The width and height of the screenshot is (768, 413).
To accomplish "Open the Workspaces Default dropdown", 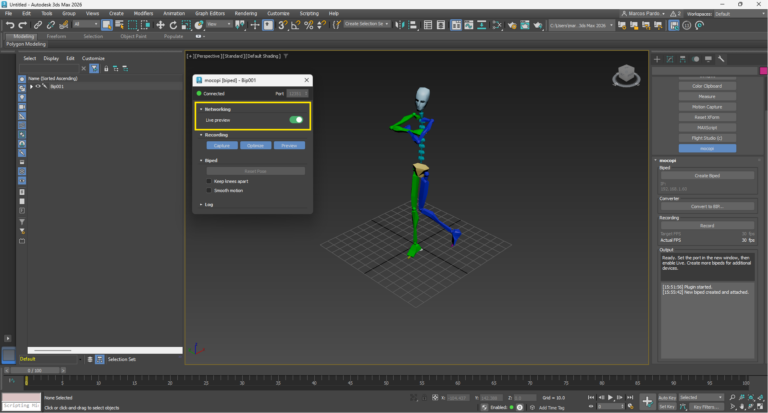I will pyautogui.click(x=740, y=14).
